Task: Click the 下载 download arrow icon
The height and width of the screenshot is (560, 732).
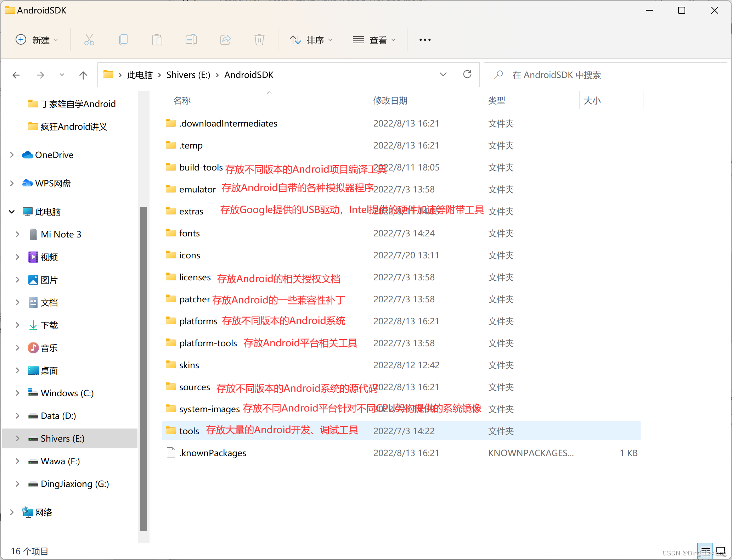Action: [x=33, y=325]
